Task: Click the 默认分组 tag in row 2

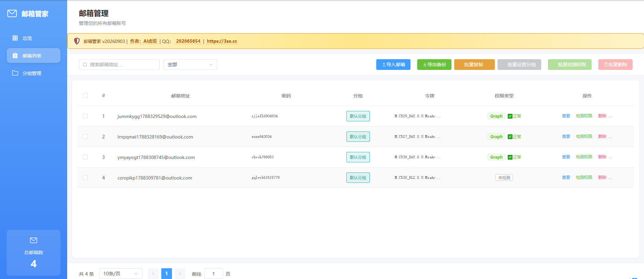Action: [358, 136]
